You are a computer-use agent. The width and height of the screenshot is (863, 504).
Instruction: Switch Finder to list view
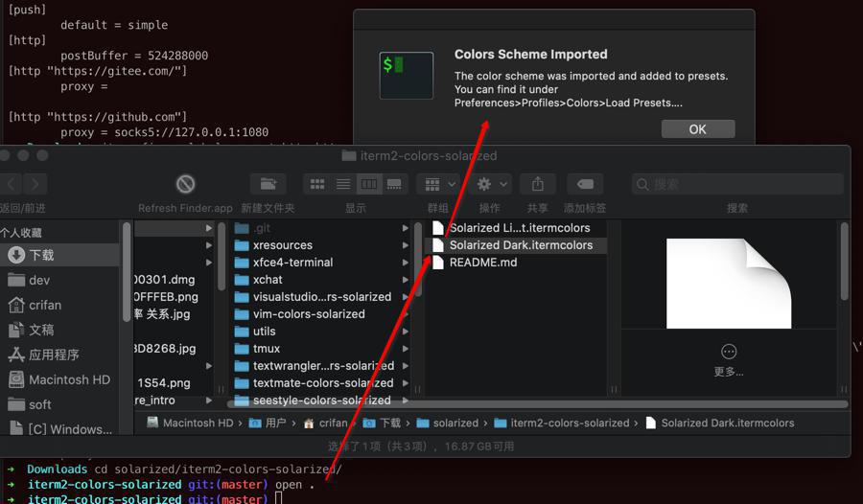(343, 184)
